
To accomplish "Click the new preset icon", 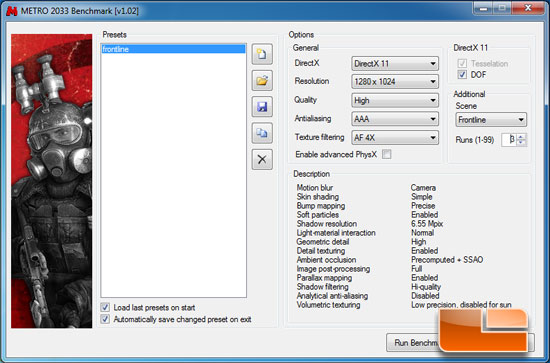I will click(262, 54).
